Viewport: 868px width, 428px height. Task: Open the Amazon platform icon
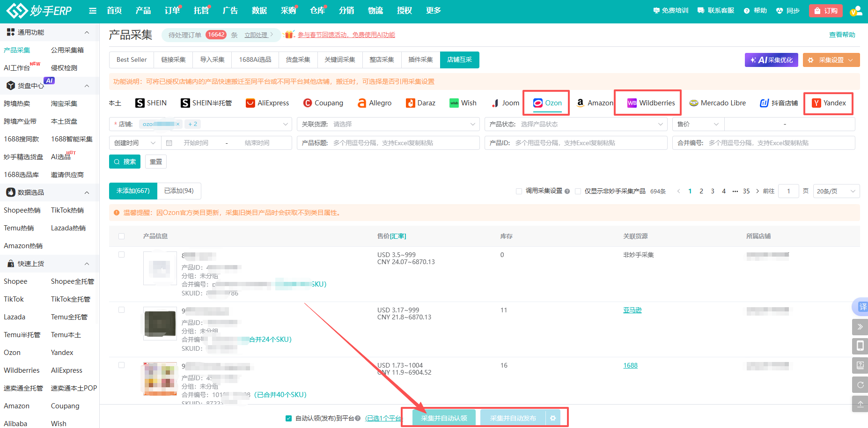coord(580,103)
